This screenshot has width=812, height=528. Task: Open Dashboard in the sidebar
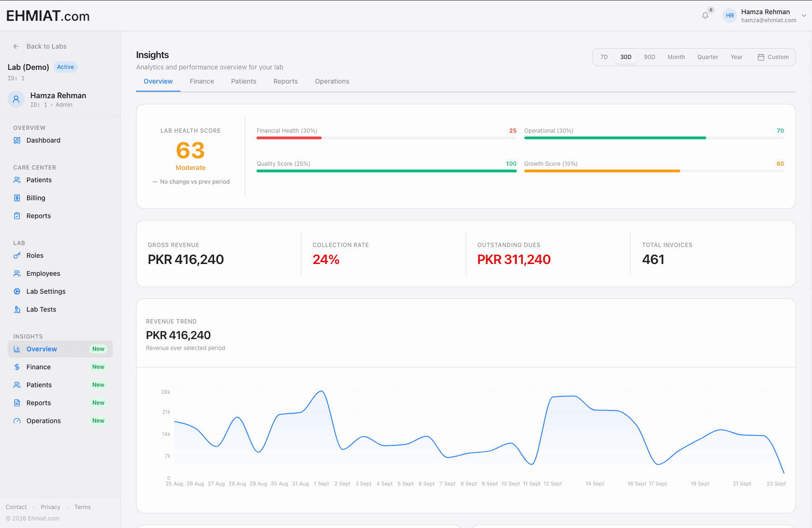pyautogui.click(x=60, y=140)
